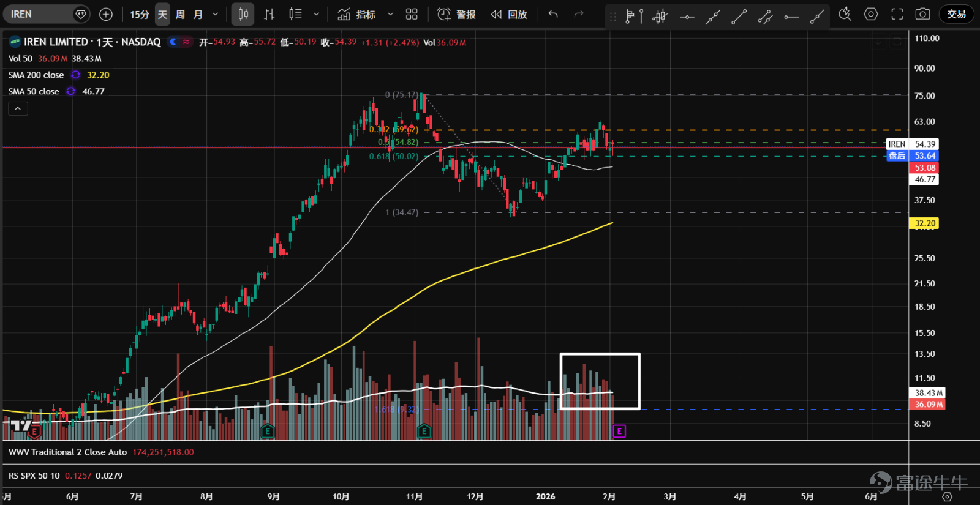This screenshot has height=505, width=980.
Task: Click the 0 (75.17) Fibonacci level label
Action: point(401,95)
